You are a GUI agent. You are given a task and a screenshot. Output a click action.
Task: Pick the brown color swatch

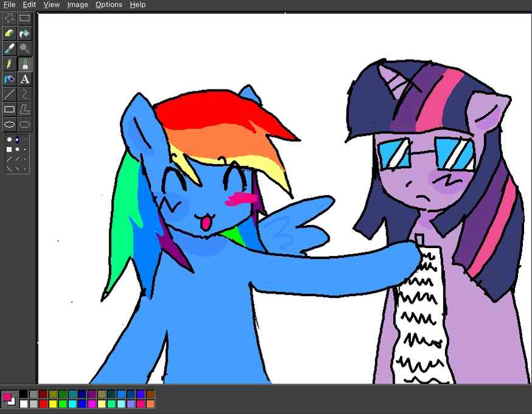coord(150,394)
